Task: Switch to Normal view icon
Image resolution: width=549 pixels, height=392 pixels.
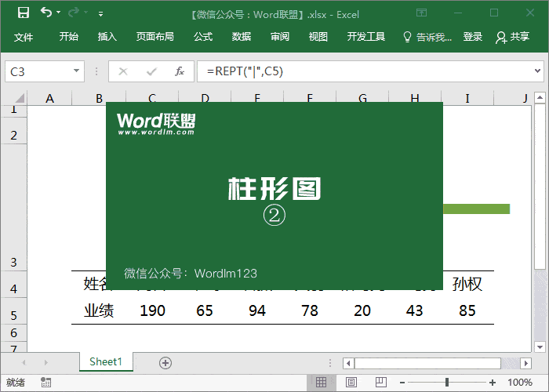Action: 321,383
